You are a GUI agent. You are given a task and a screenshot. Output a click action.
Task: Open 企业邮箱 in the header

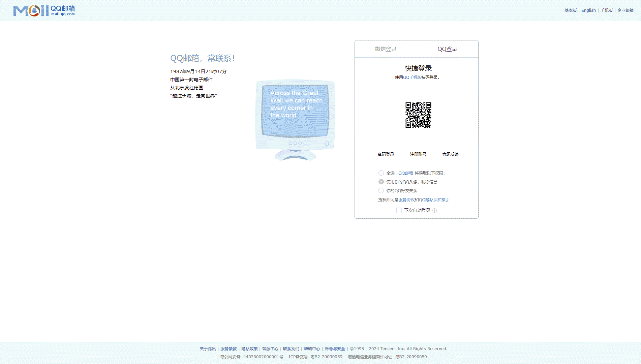[x=625, y=10]
